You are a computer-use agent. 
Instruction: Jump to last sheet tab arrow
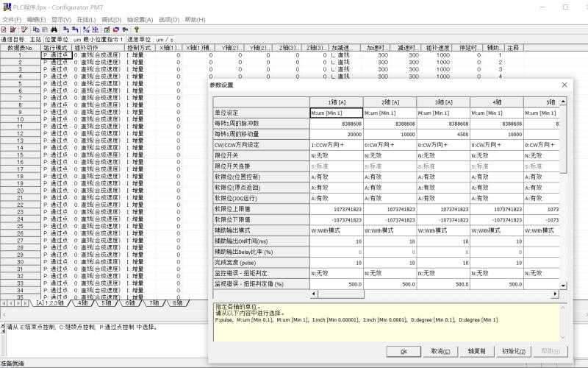pos(26,303)
